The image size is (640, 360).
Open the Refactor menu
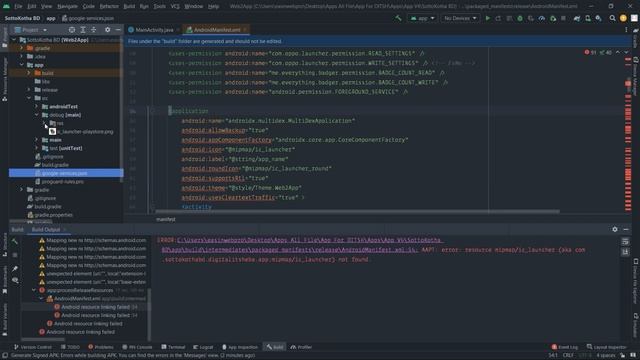(x=109, y=7)
